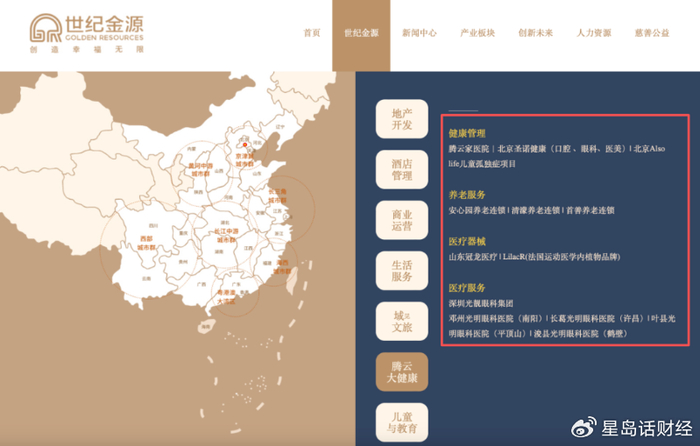
Task: Click the 养老服务 section heading
Action: point(467,195)
